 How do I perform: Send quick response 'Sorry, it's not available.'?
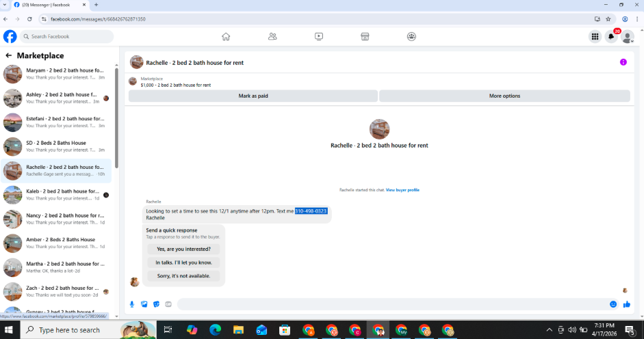183,276
